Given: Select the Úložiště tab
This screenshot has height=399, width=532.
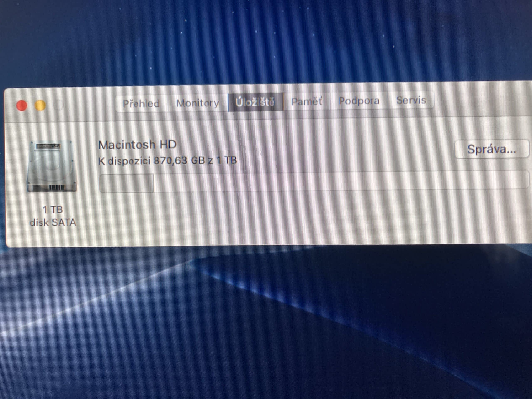Looking at the screenshot, I should 255,102.
